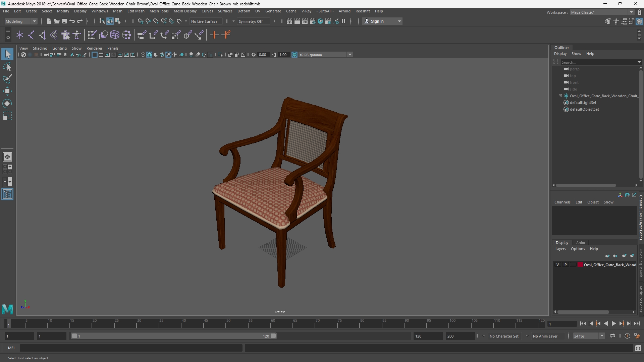
Task: Open the Script Editor icon
Action: click(x=638, y=348)
